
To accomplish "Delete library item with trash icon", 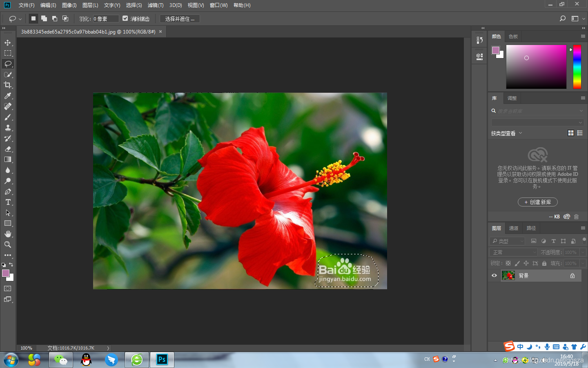I will tap(577, 217).
